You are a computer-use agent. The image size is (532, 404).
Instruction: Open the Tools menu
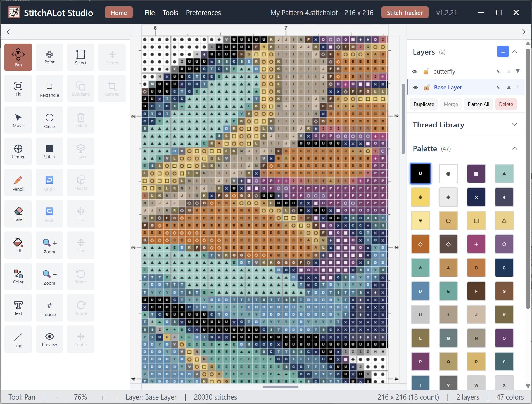point(170,13)
